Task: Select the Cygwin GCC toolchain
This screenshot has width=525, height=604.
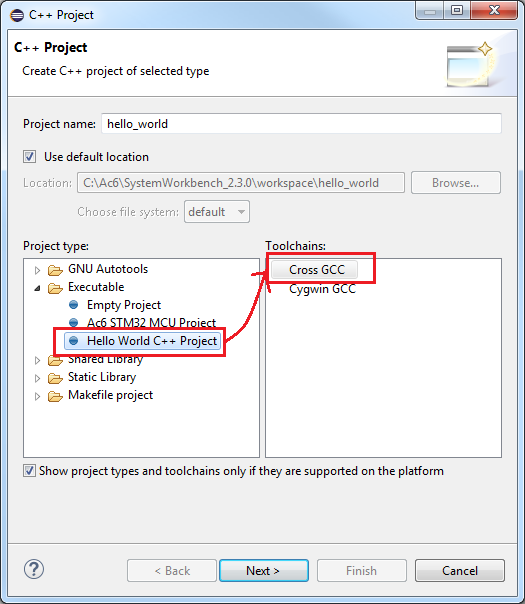Action: tap(322, 289)
